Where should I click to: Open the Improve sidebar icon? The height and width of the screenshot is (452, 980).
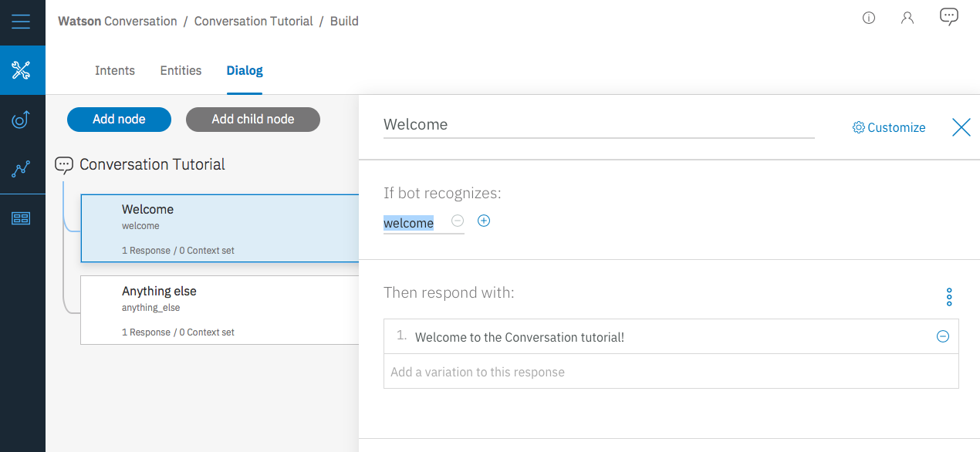(x=22, y=120)
